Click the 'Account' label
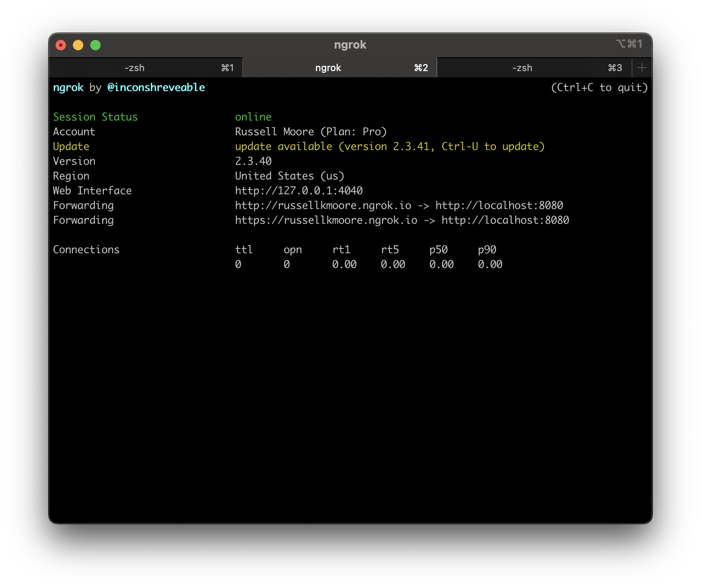Image resolution: width=701 pixels, height=588 pixels. tap(74, 132)
